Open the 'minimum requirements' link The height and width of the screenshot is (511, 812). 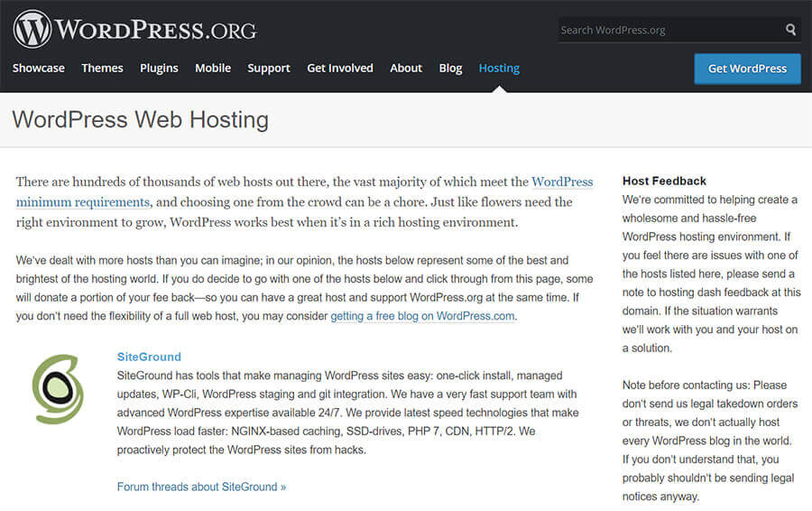(x=83, y=202)
